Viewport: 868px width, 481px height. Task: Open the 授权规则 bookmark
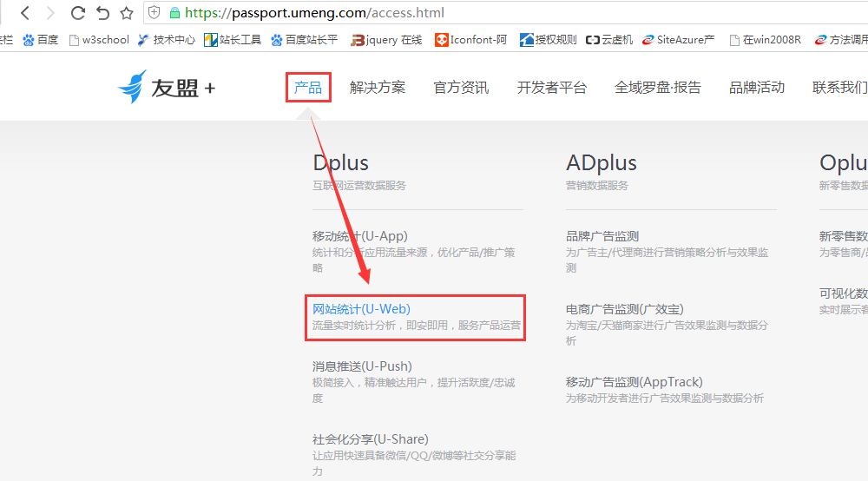coord(548,40)
